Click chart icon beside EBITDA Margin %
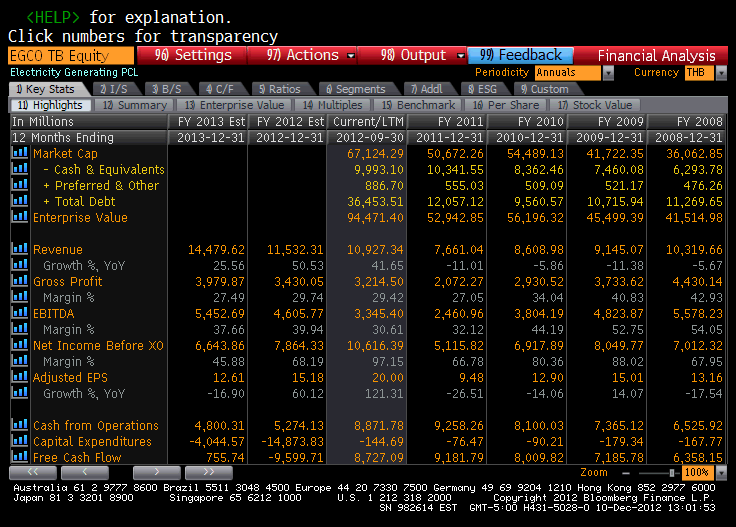The image size is (736, 527). pos(20,328)
